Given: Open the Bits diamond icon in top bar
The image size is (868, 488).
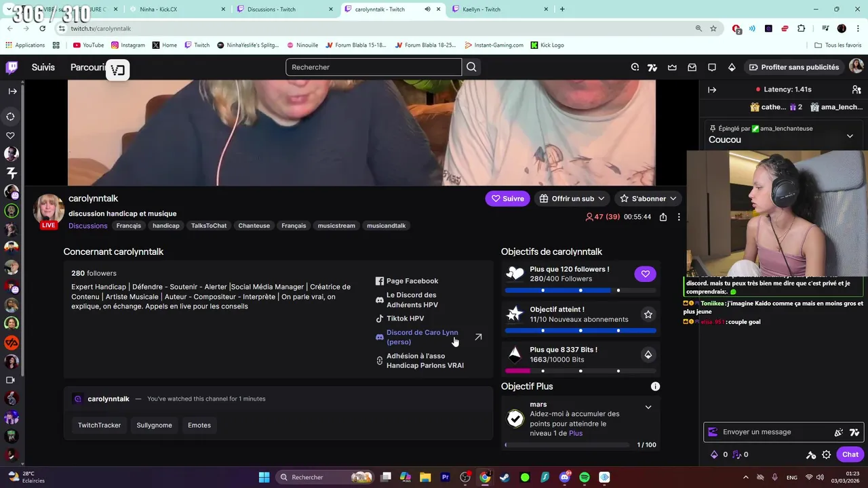Looking at the screenshot, I should [x=731, y=67].
